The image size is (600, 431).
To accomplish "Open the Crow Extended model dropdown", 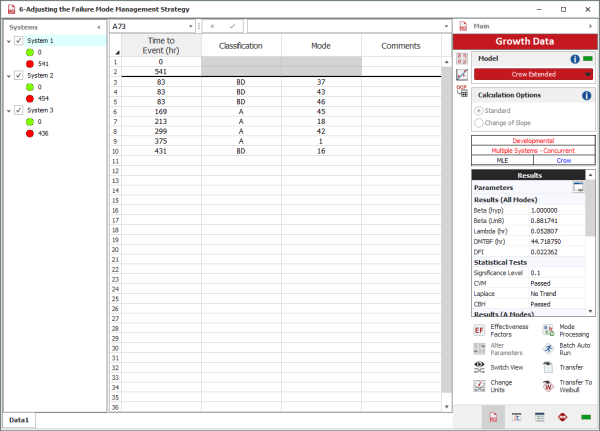I will click(x=588, y=74).
